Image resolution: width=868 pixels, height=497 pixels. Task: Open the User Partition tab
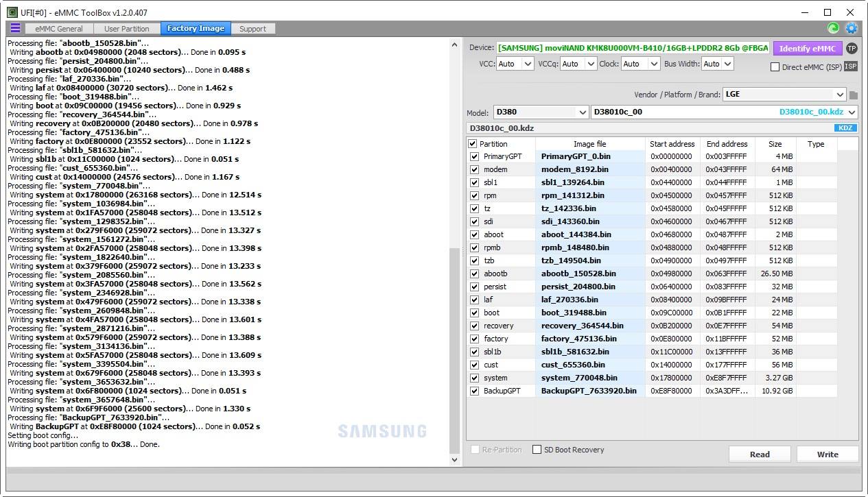point(126,29)
